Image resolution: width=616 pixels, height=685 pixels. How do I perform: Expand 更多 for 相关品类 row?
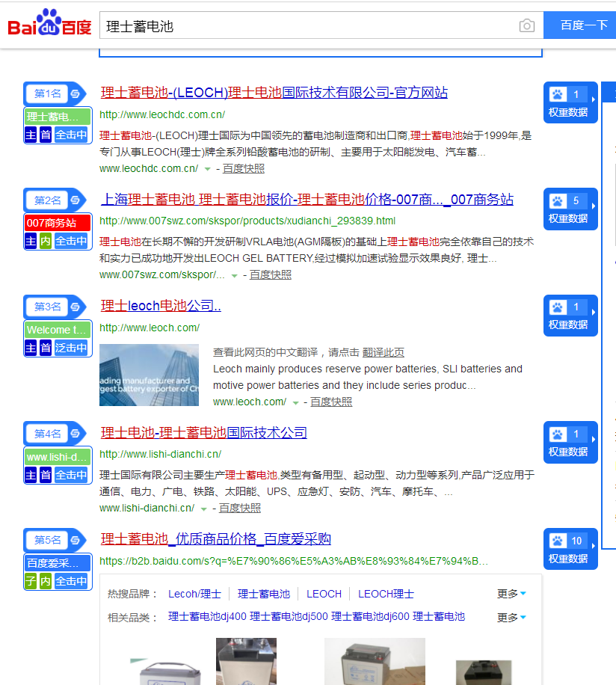511,617
